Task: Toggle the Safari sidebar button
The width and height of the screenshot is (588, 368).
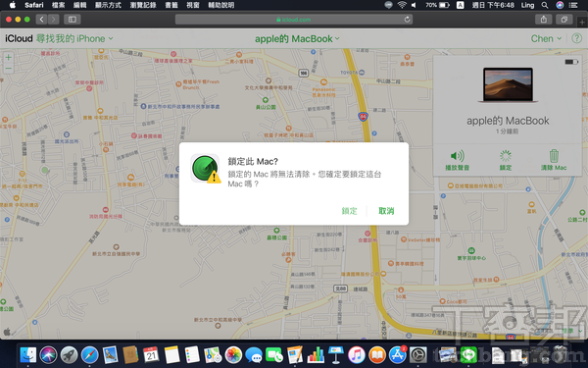Action: [x=73, y=20]
